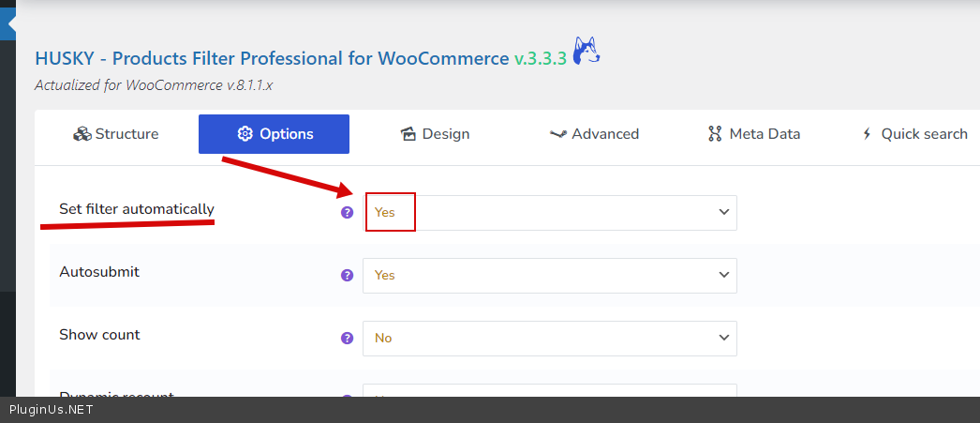The image size is (980, 423).
Task: Click help icon beside Set filter automatically
Action: coord(347,213)
